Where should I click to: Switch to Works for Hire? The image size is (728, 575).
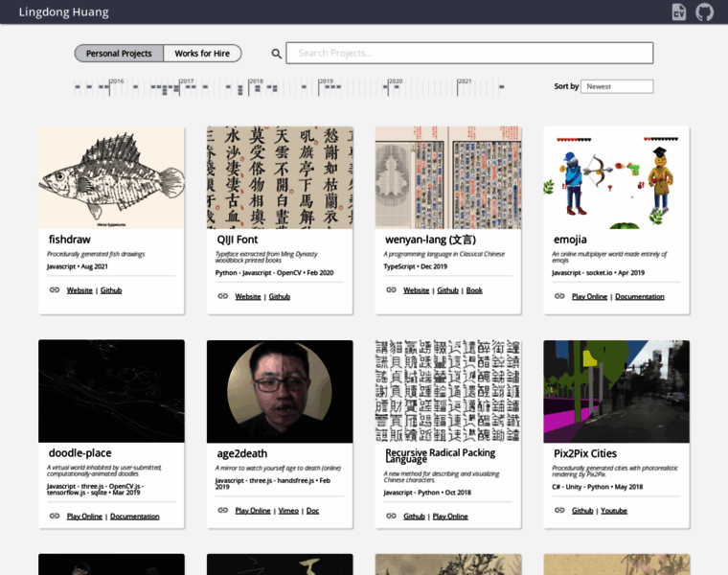point(202,54)
